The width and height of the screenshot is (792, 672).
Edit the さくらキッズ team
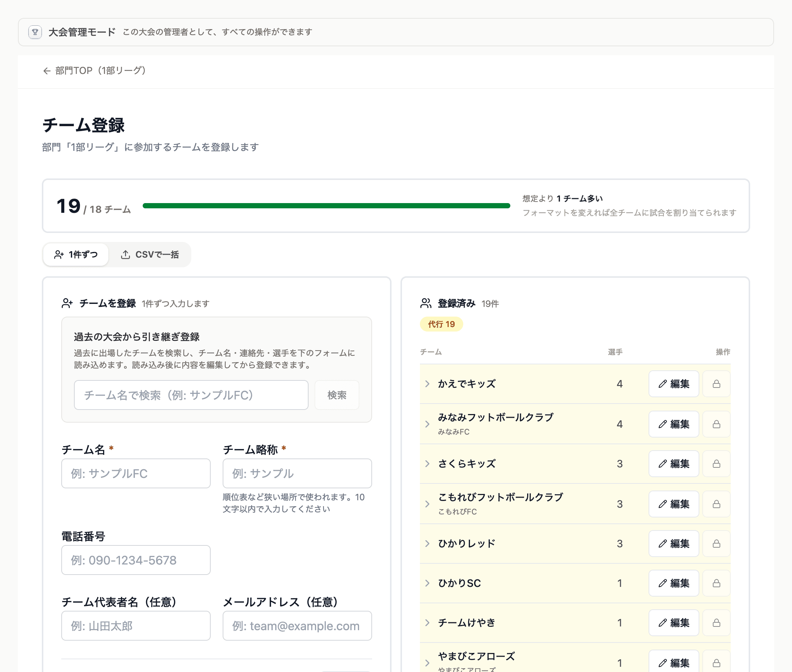click(674, 464)
